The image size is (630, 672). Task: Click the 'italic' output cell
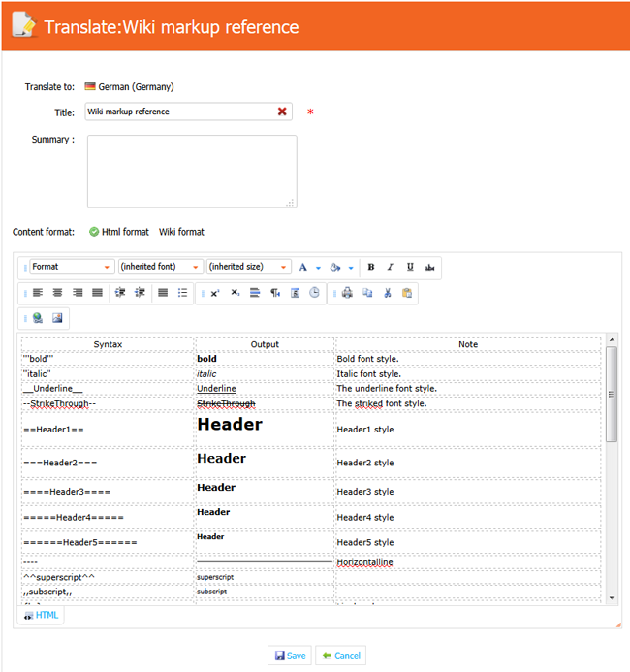point(265,373)
